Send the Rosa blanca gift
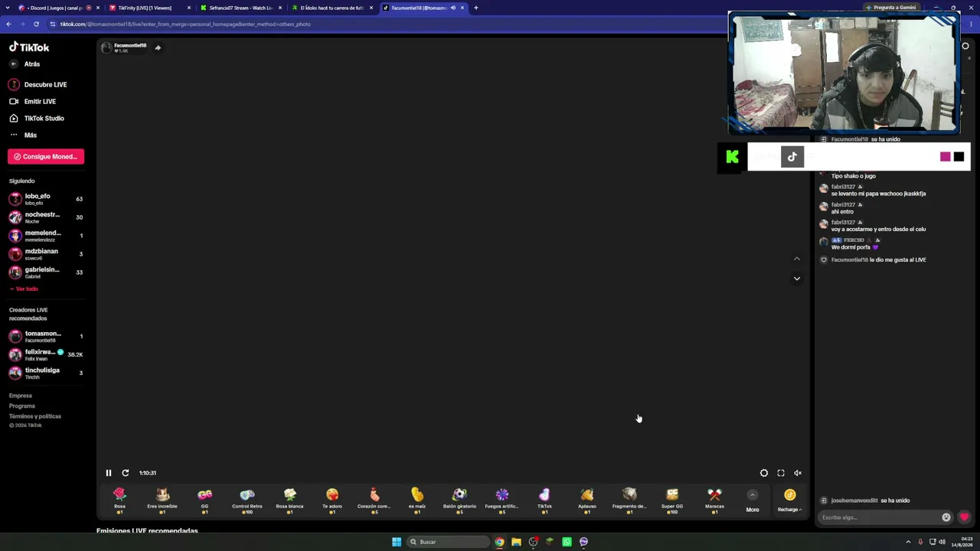980x551 pixels. point(289,500)
